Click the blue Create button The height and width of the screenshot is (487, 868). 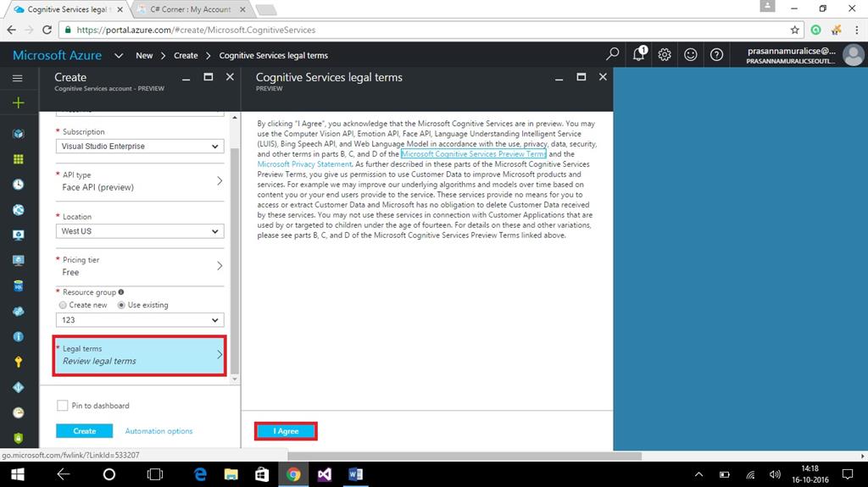(x=84, y=431)
